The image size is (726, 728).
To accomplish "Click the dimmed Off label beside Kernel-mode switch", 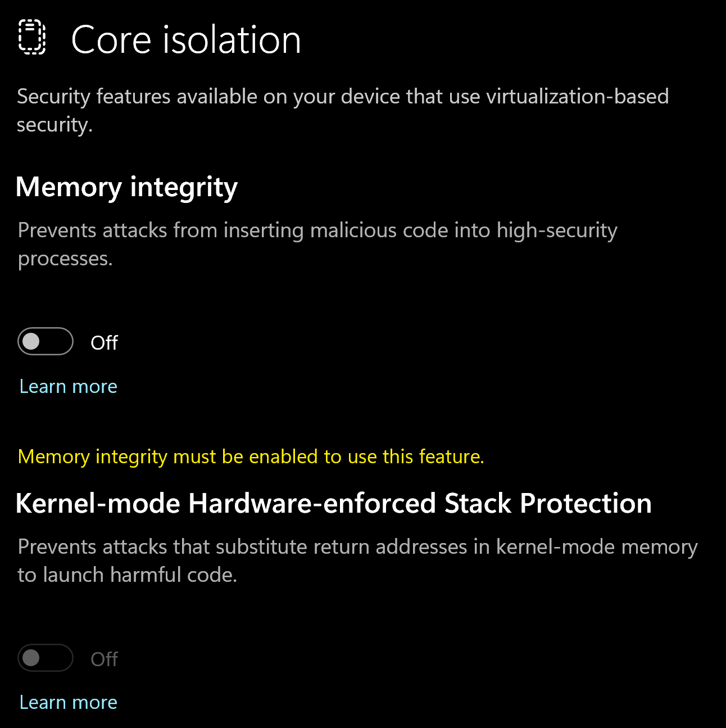I will tap(104, 659).
